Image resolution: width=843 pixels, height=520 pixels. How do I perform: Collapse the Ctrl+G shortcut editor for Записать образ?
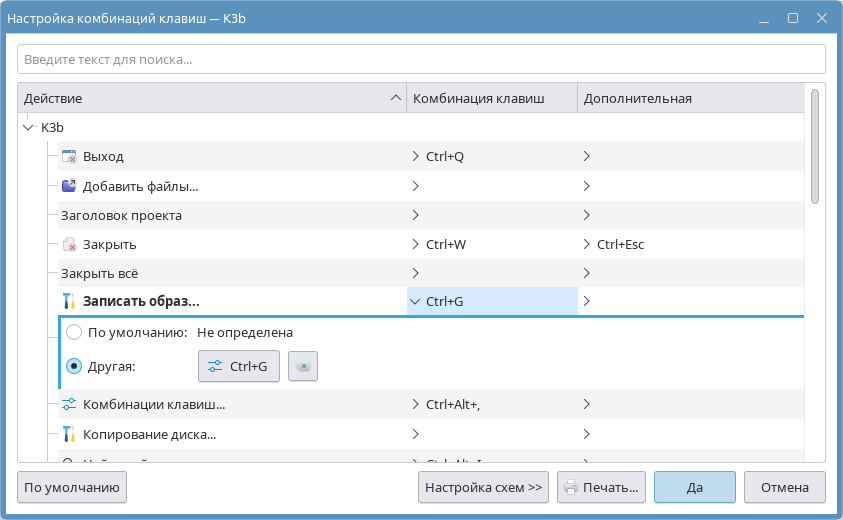click(x=415, y=301)
